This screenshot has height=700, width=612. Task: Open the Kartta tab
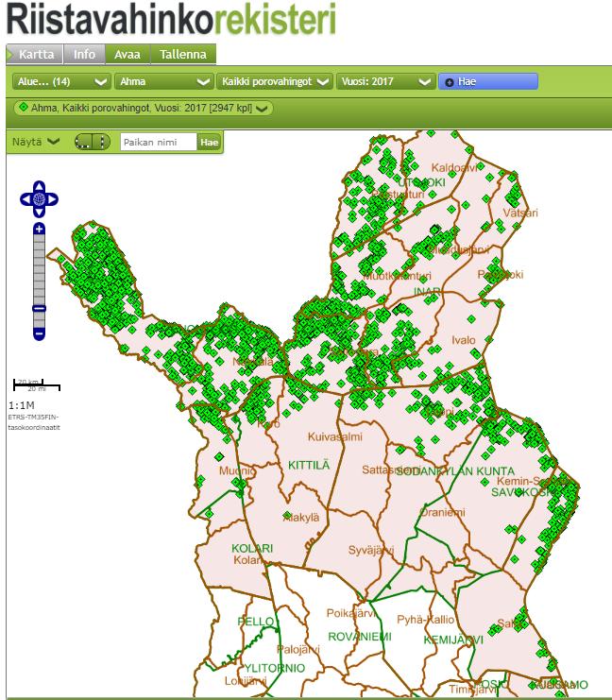(x=35, y=55)
